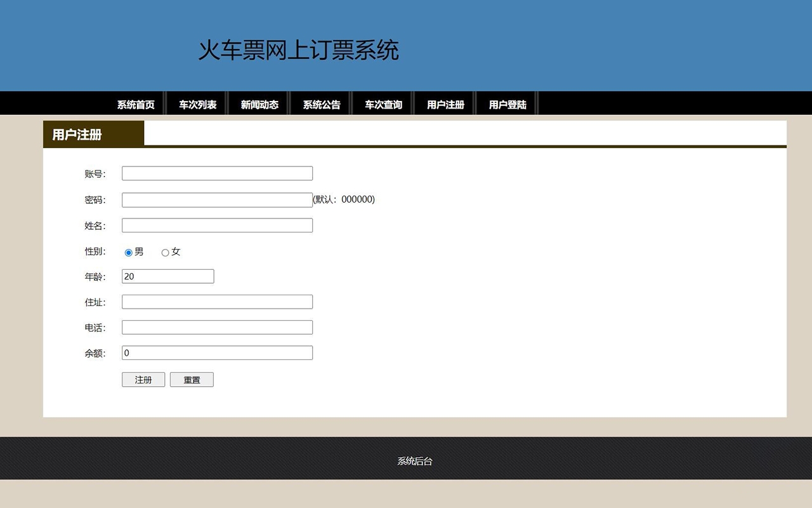Choose the 女 gender radio button
This screenshot has height=508, width=812.
165,253
